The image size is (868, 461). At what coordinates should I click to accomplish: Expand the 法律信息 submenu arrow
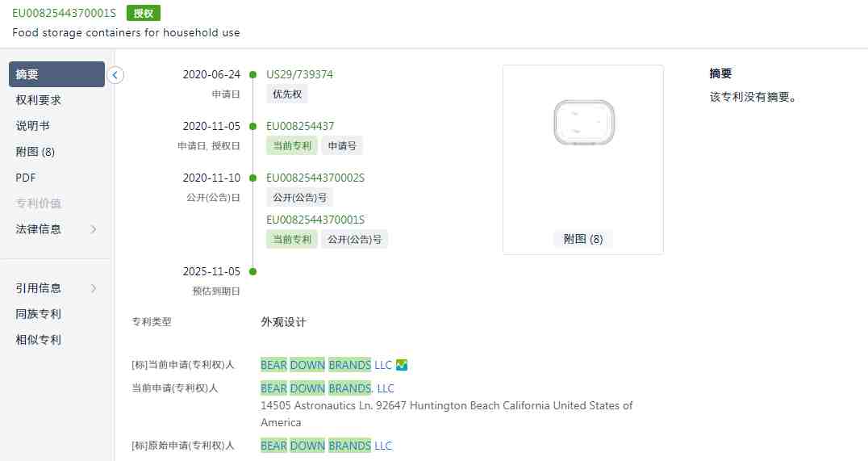(94, 229)
